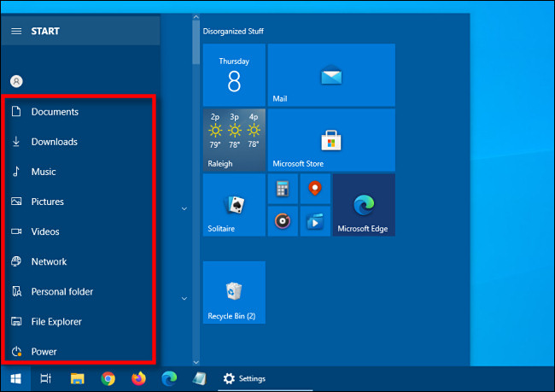
Task: Open File Explorer from Start sidebar
Action: tap(56, 322)
